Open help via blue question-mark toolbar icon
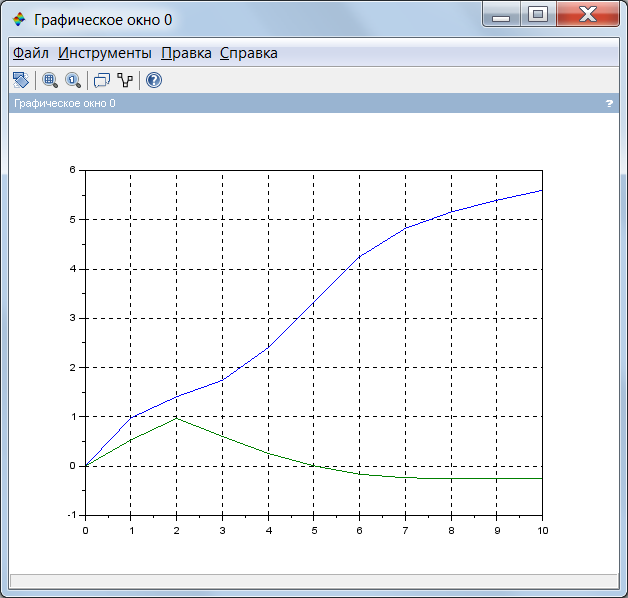628x598 pixels. 154,80
